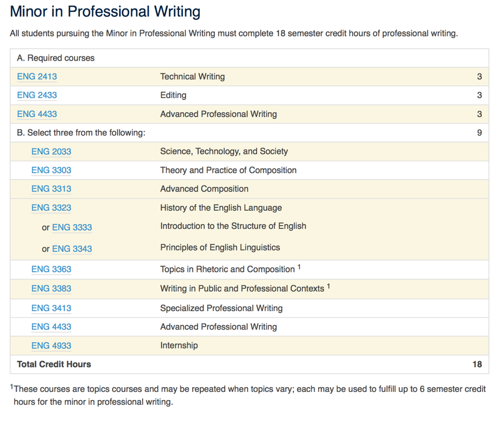Select the ENG 3313 Advanced Composition link
Viewport: 504px width, 422px height.
51,189
